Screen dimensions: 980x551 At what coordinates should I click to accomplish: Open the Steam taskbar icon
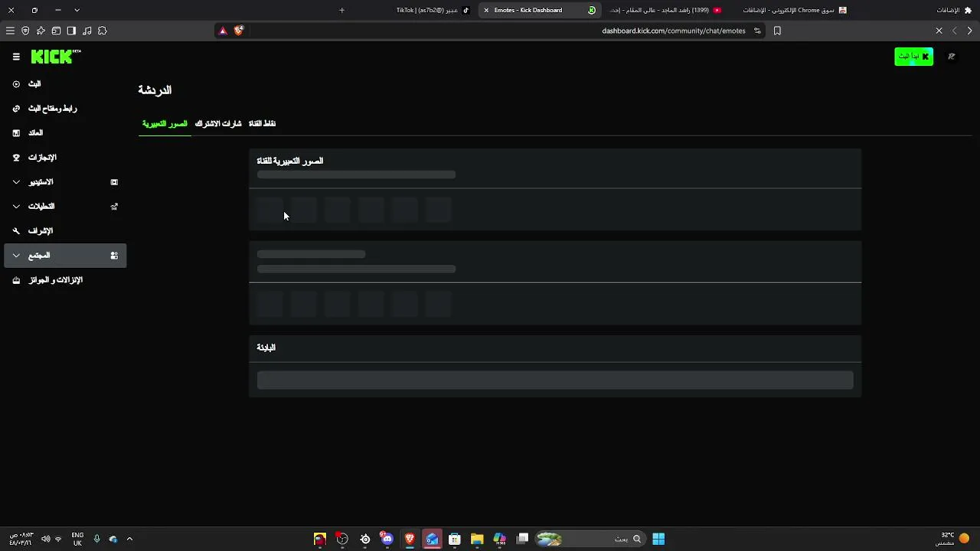365,540
